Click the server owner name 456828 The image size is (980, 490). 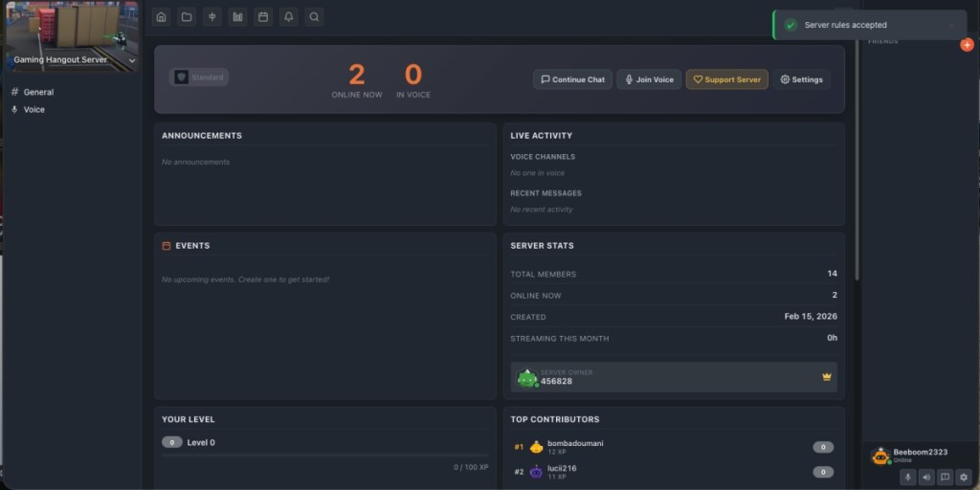tap(556, 381)
